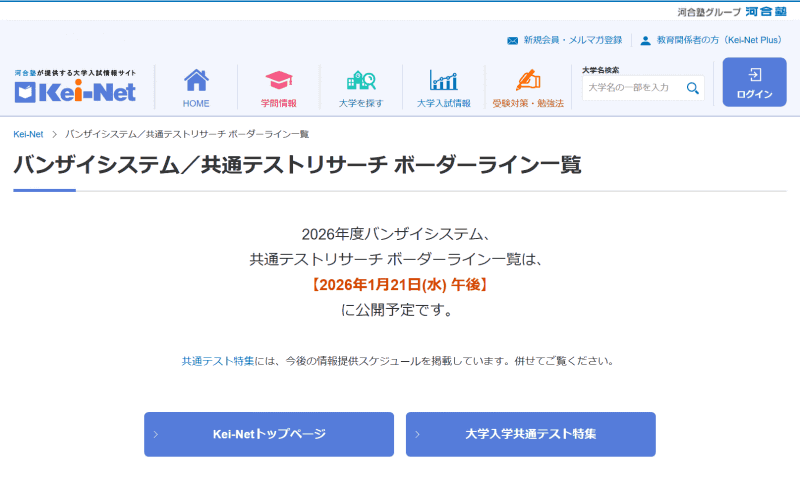Click the Kei-Netトップページ button
The image size is (800, 482).
269,434
